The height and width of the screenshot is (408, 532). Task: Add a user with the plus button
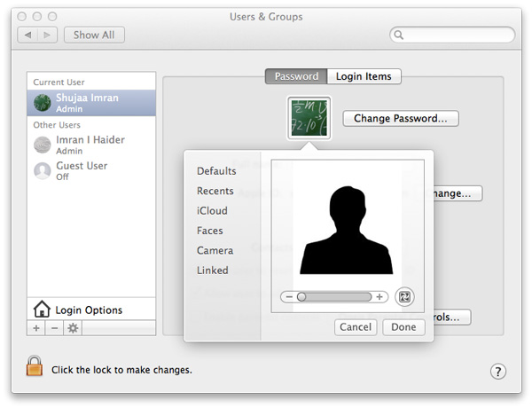[36, 328]
